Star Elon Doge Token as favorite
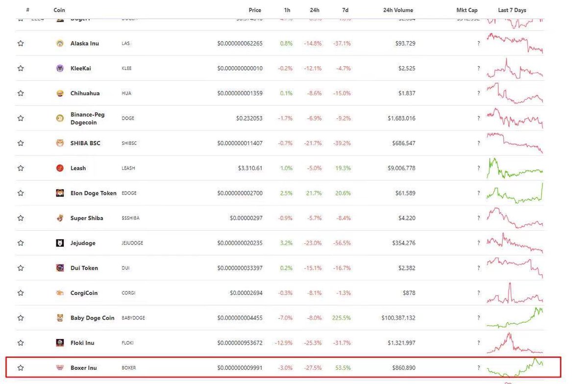 21,193
